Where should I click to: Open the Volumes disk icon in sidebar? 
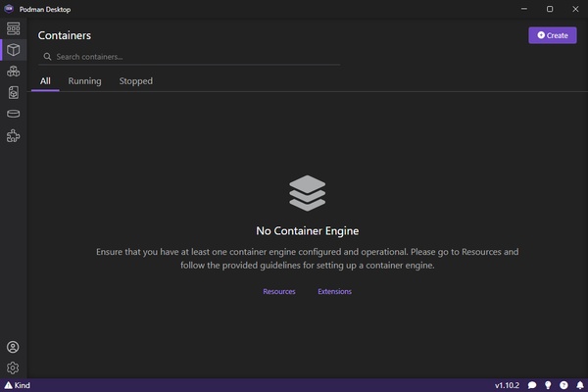click(13, 114)
